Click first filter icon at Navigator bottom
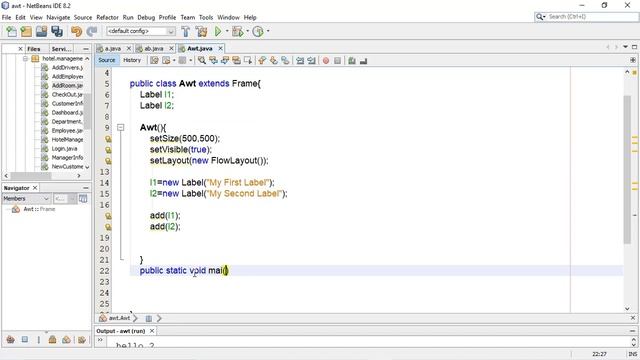The width and height of the screenshot is (640, 360). [11, 339]
